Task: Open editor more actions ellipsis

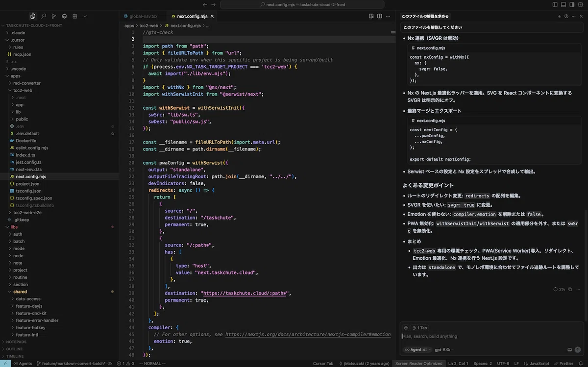Action: click(x=388, y=16)
